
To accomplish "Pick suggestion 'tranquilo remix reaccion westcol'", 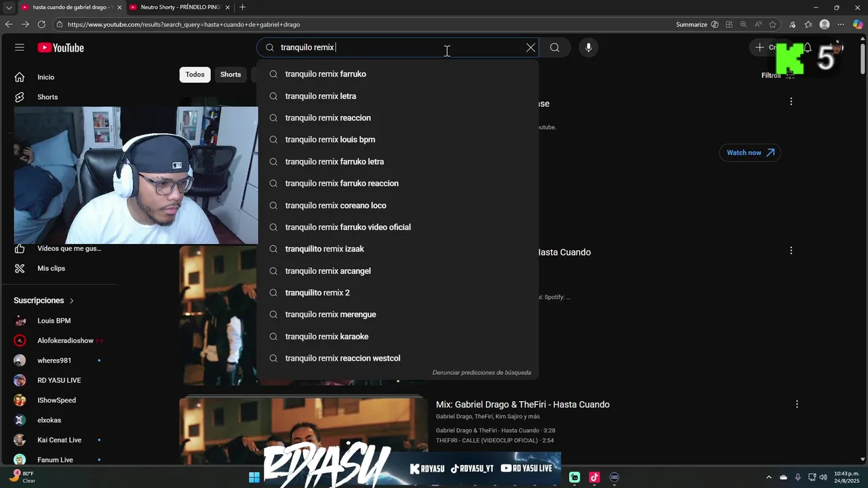I will tap(397, 358).
